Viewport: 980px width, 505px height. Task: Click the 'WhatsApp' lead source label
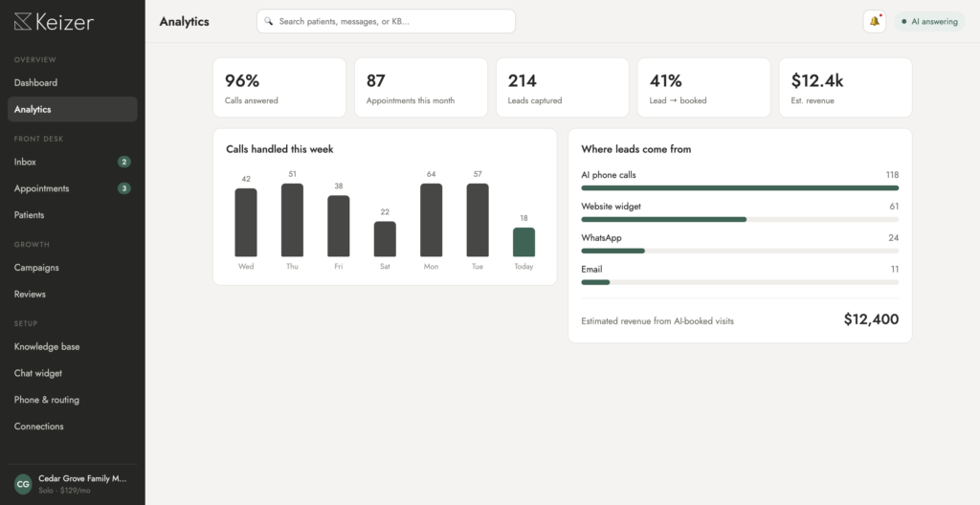pyautogui.click(x=601, y=237)
